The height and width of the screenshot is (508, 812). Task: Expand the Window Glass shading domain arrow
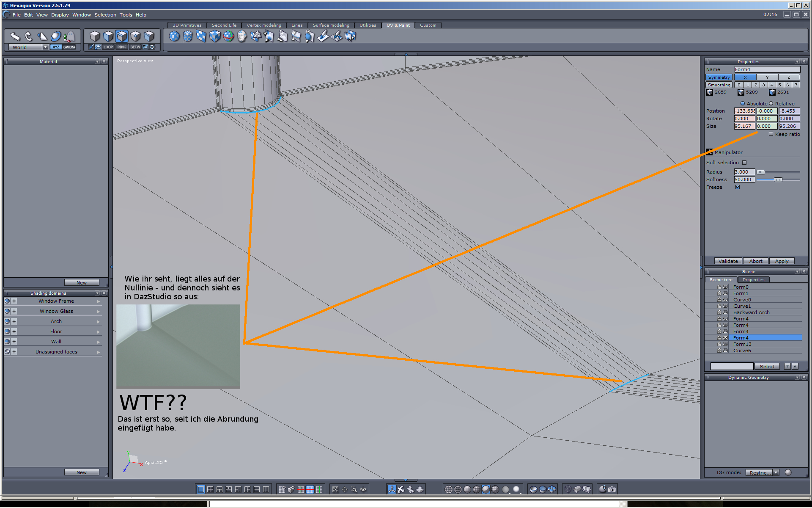(99, 311)
